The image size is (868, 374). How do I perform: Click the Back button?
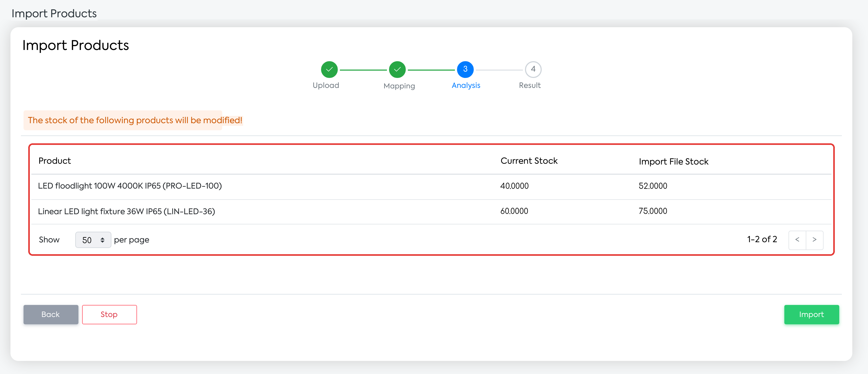(51, 314)
